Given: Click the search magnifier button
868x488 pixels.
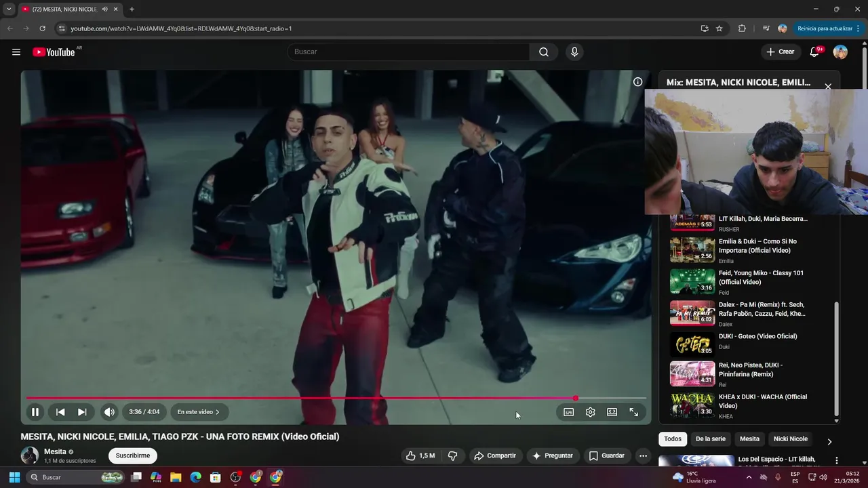Looking at the screenshot, I should tap(544, 52).
